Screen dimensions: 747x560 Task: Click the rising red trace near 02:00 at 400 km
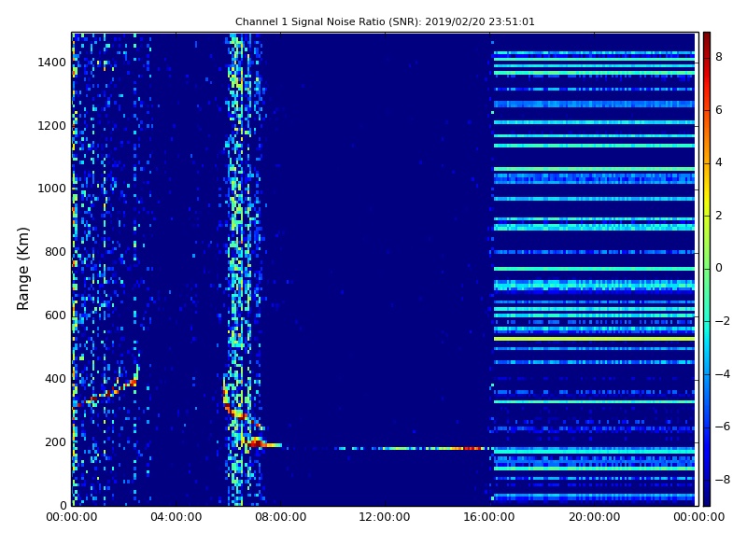(x=114, y=389)
